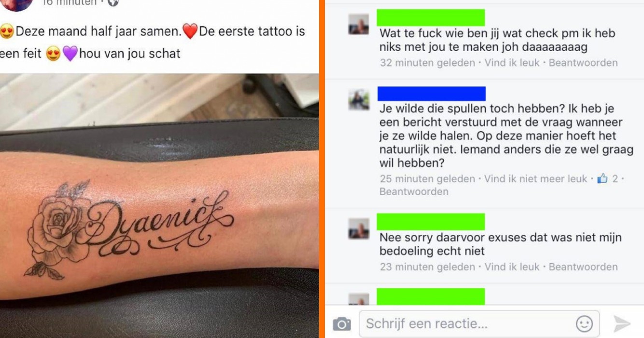Screen dimensions: 644x338
Task: Send comment with paper plane icon
Action: coord(622,324)
